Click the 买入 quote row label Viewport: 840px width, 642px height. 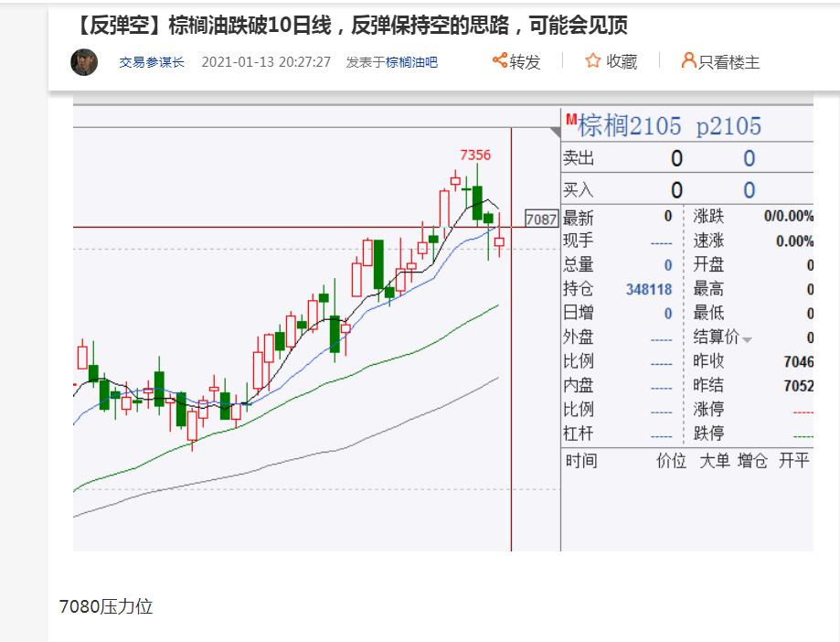click(579, 190)
